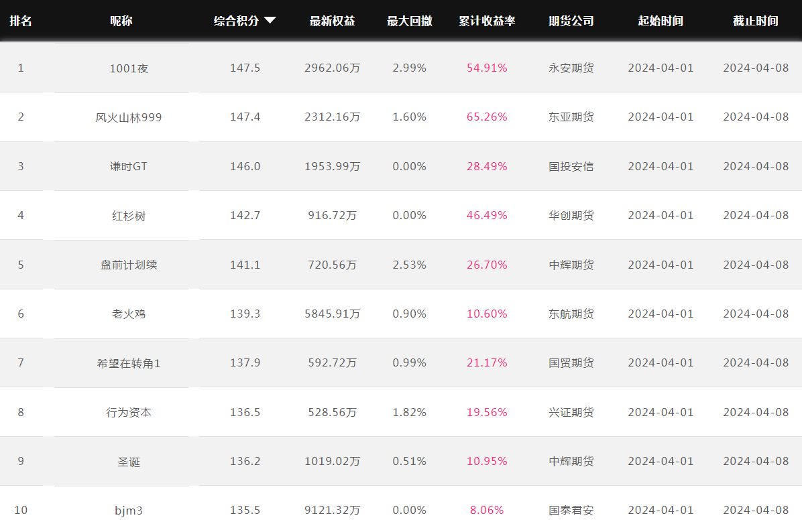The height and width of the screenshot is (532, 802).
Task: Click the 排名 column header
Action: pyautogui.click(x=21, y=21)
